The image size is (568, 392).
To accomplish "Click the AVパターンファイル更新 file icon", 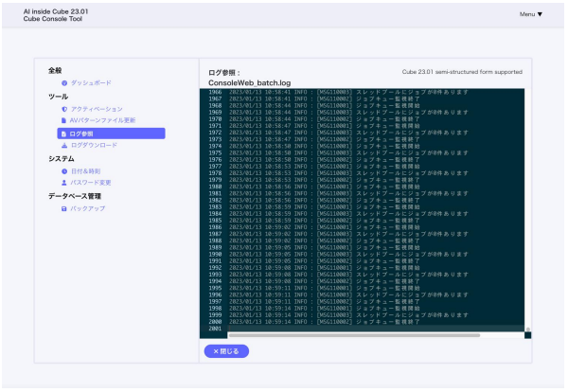I will point(64,121).
